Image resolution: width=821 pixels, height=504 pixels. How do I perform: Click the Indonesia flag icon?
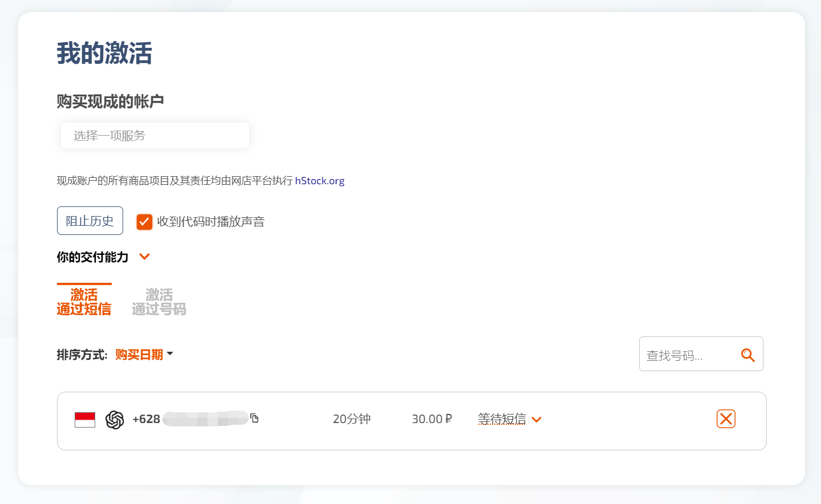click(85, 420)
